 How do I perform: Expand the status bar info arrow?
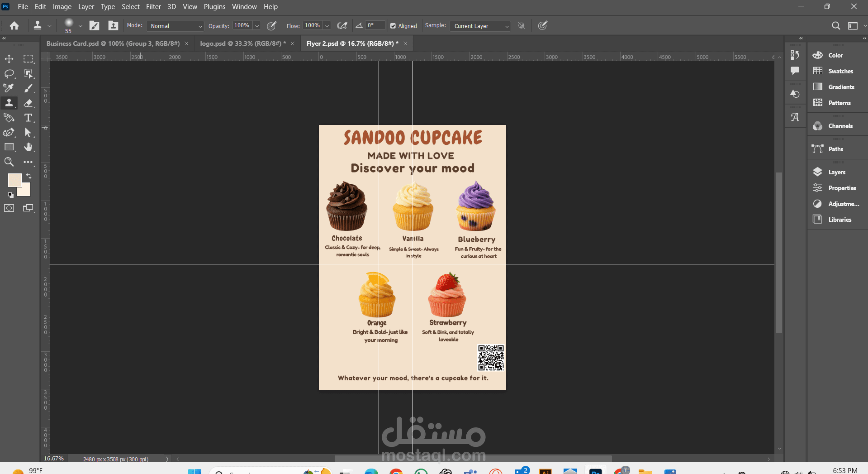(x=167, y=459)
